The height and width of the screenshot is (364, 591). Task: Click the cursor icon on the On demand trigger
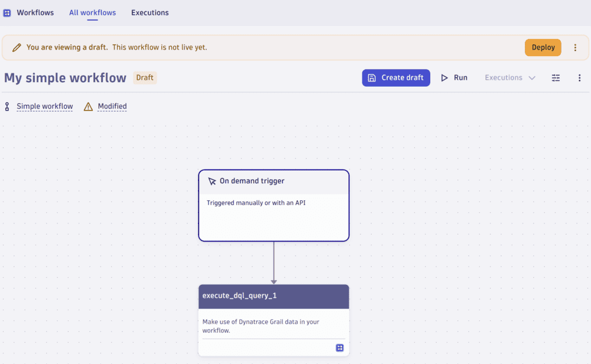(213, 181)
